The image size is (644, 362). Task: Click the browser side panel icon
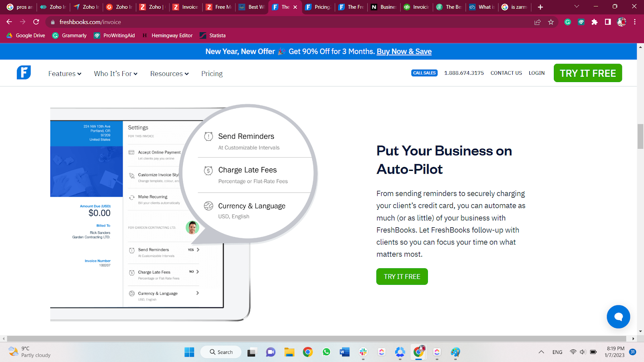(x=608, y=22)
